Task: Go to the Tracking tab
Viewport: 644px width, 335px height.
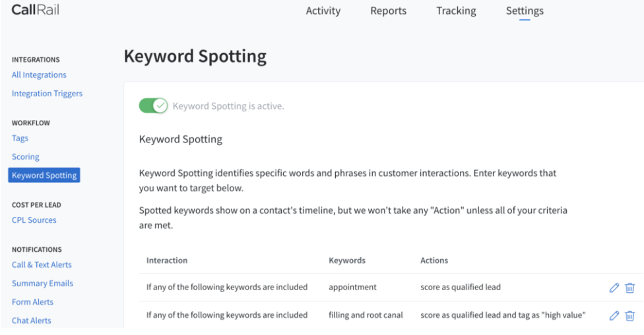Action: click(x=456, y=11)
